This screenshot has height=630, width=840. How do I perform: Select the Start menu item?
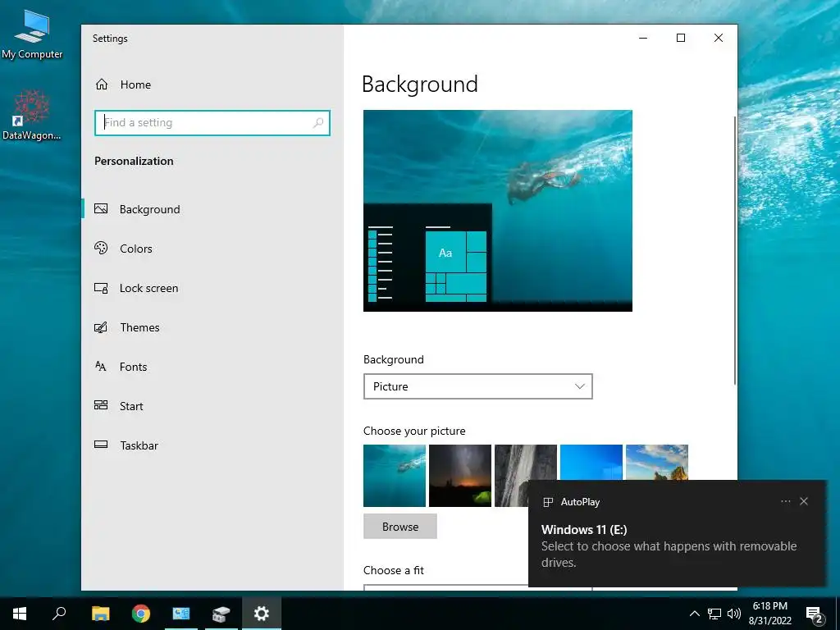(131, 406)
